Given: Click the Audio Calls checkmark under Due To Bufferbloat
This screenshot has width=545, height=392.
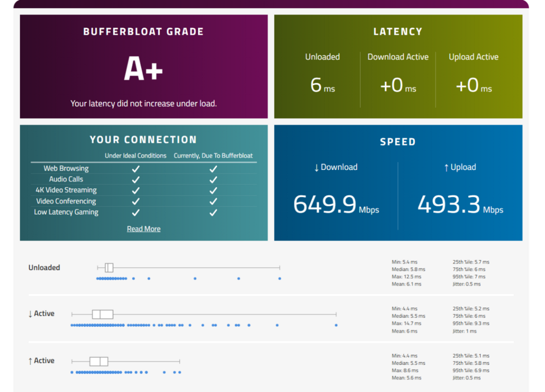Looking at the screenshot, I should (213, 180).
